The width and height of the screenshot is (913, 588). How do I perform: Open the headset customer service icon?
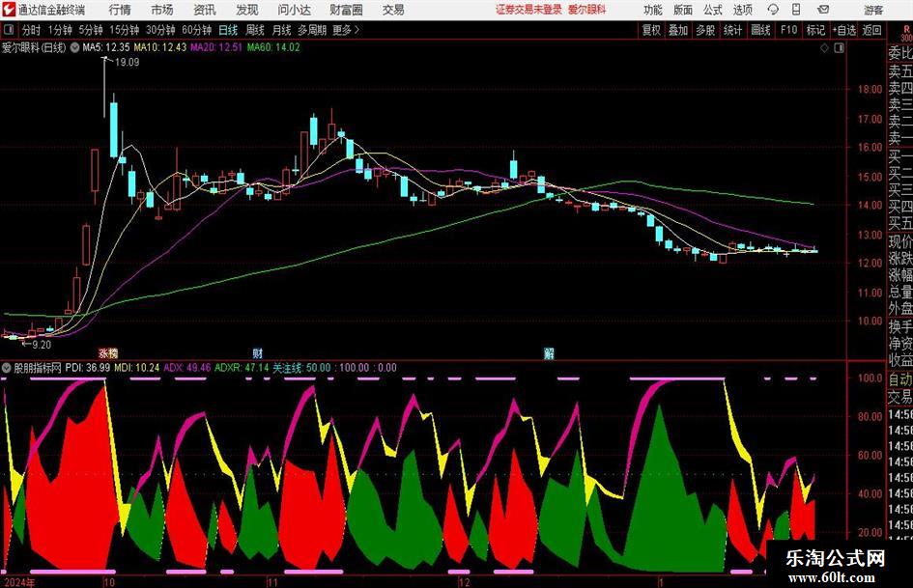click(x=773, y=10)
